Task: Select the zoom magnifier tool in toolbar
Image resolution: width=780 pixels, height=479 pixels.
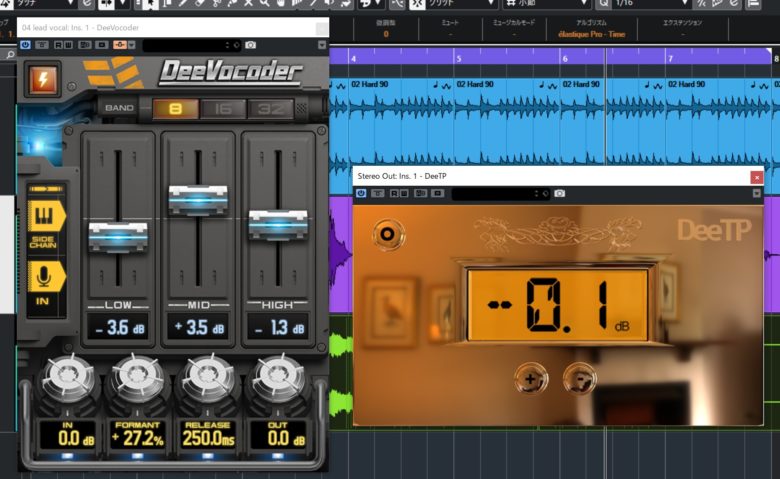Action: click(265, 3)
